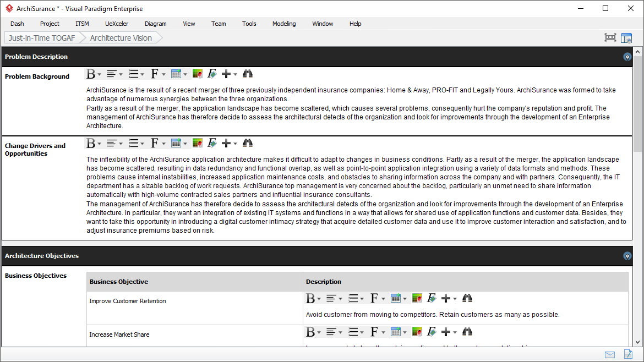Click table icon in Change Drivers toolbar
The height and width of the screenshot is (362, 644).
176,143
